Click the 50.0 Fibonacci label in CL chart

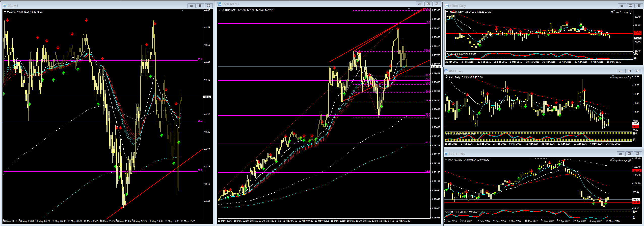click(200, 170)
